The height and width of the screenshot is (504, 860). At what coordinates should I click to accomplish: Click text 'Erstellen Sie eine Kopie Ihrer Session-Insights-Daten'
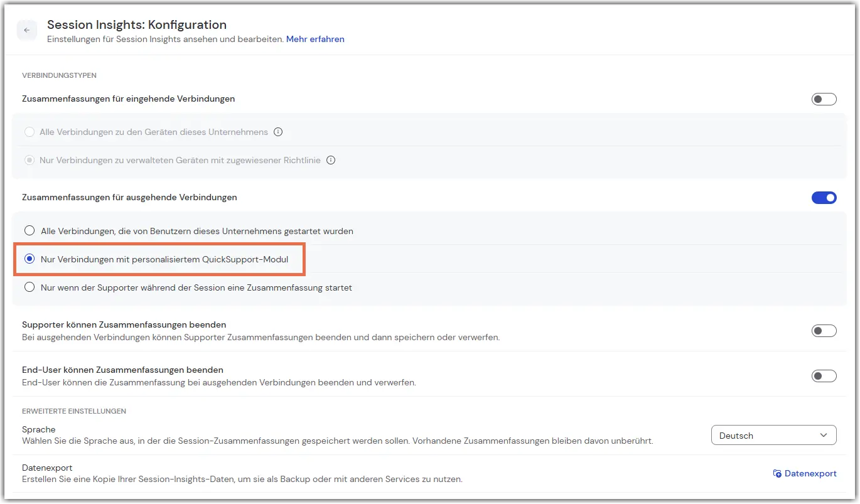tap(242, 480)
